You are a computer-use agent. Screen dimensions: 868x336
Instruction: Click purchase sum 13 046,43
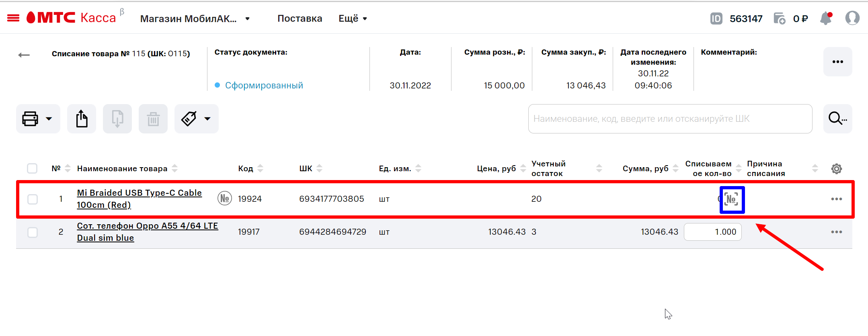tap(586, 85)
